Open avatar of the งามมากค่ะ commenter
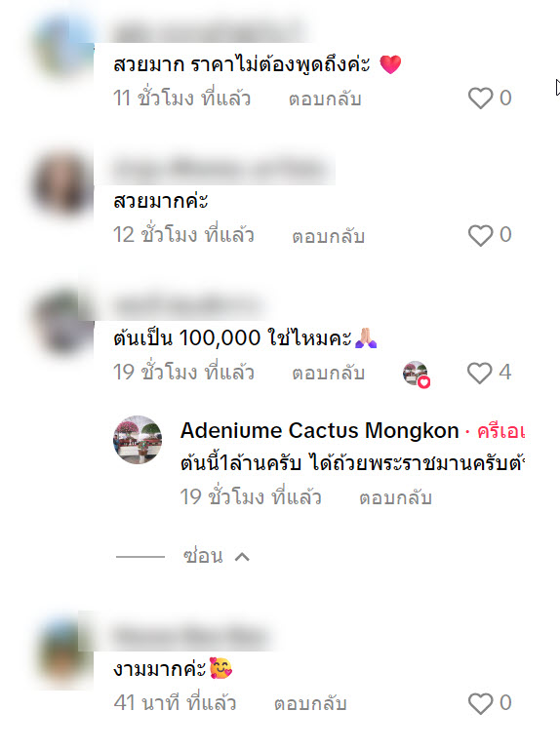560x751 pixels. click(62, 651)
